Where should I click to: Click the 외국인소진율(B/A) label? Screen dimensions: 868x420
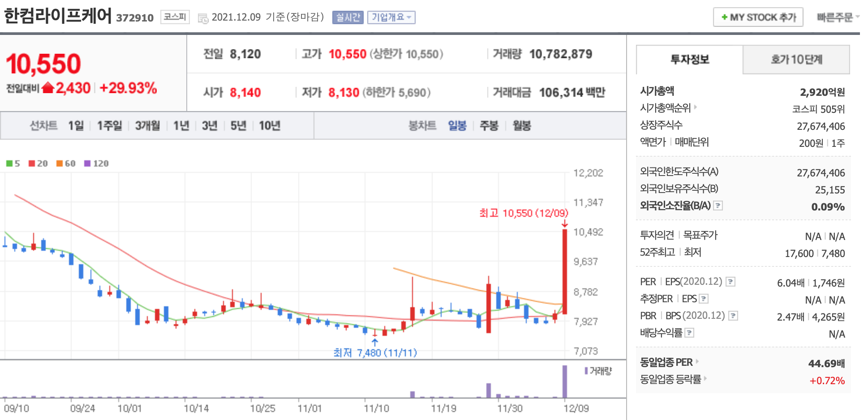coord(675,206)
